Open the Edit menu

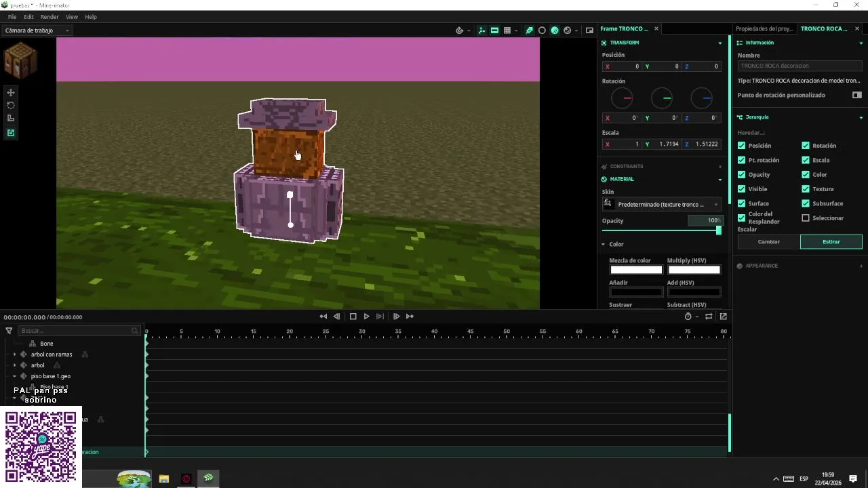click(28, 17)
